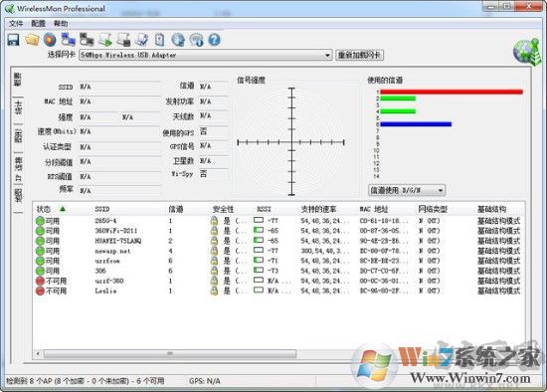Open the 信道使用 B/G/N dropdown
The image size is (547, 392).
407,190
